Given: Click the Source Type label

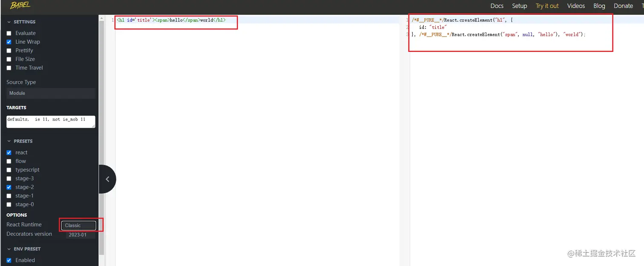Looking at the screenshot, I should [x=21, y=82].
